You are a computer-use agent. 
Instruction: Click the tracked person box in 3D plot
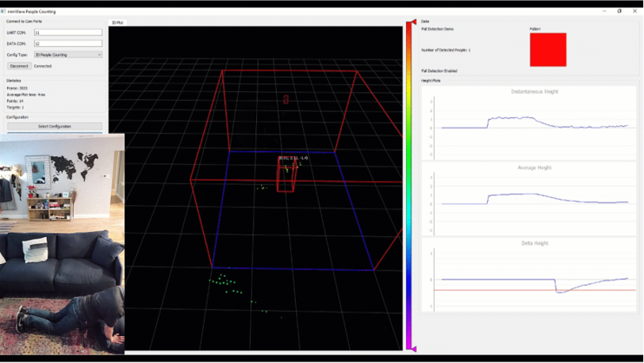286,176
